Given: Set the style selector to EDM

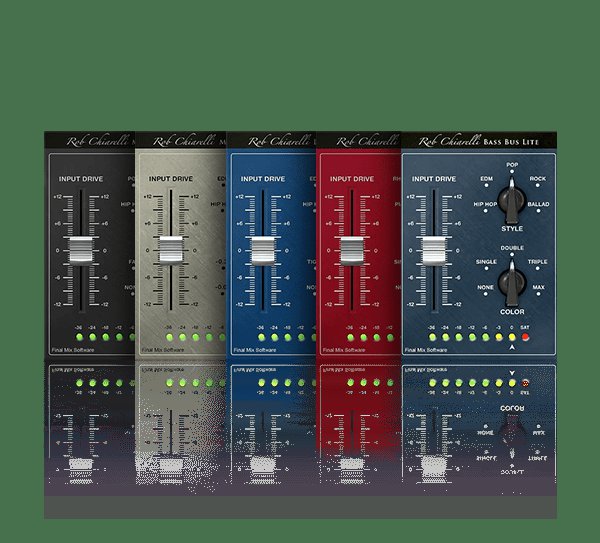Looking at the screenshot, I should point(486,181).
